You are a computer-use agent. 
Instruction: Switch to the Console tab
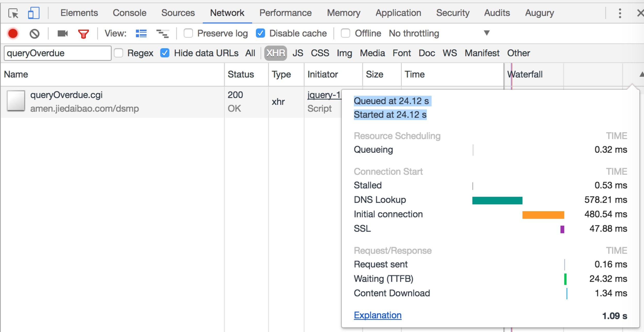coord(129,13)
